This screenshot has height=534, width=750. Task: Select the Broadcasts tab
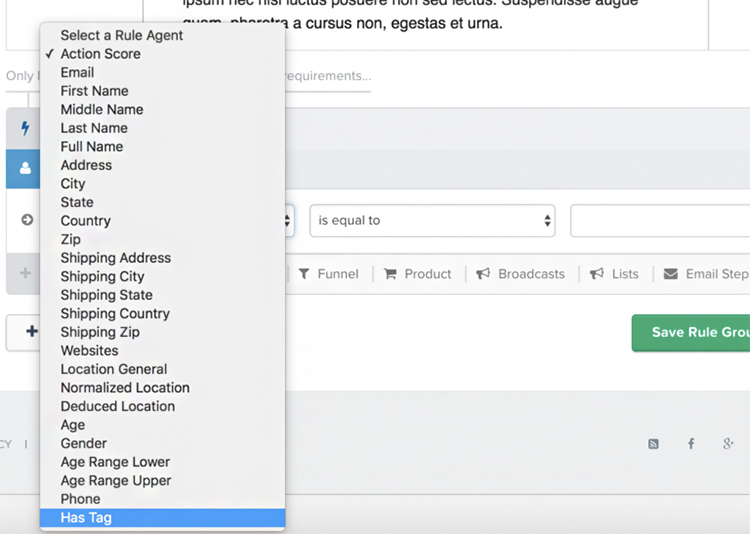(x=520, y=274)
